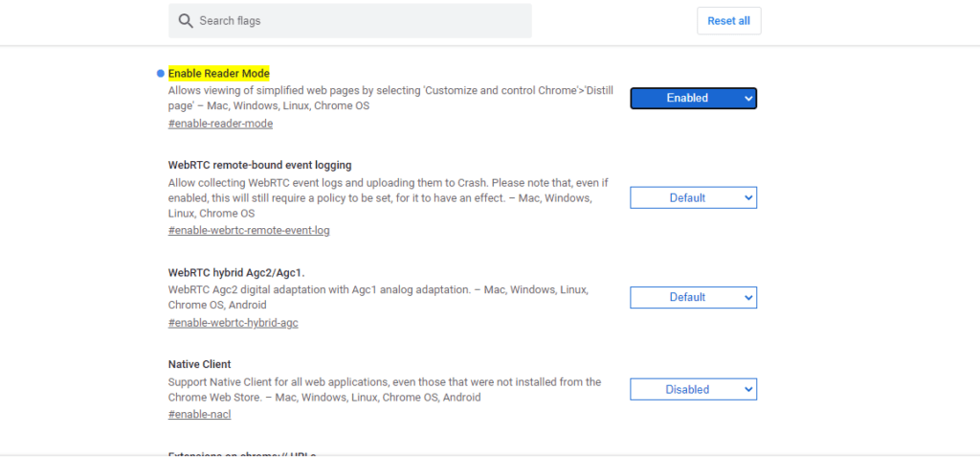This screenshot has height=457, width=980.
Task: Click the Reader Mode description text
Action: pos(390,98)
